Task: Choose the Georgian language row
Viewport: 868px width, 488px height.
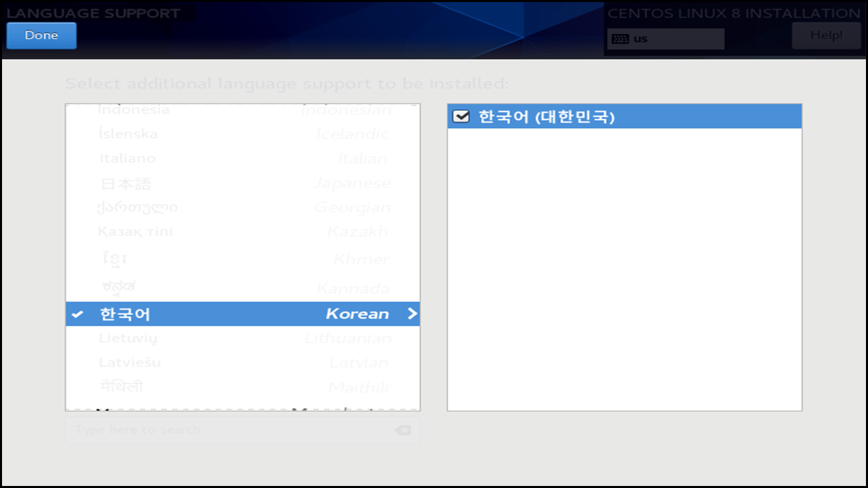Action: [x=243, y=207]
